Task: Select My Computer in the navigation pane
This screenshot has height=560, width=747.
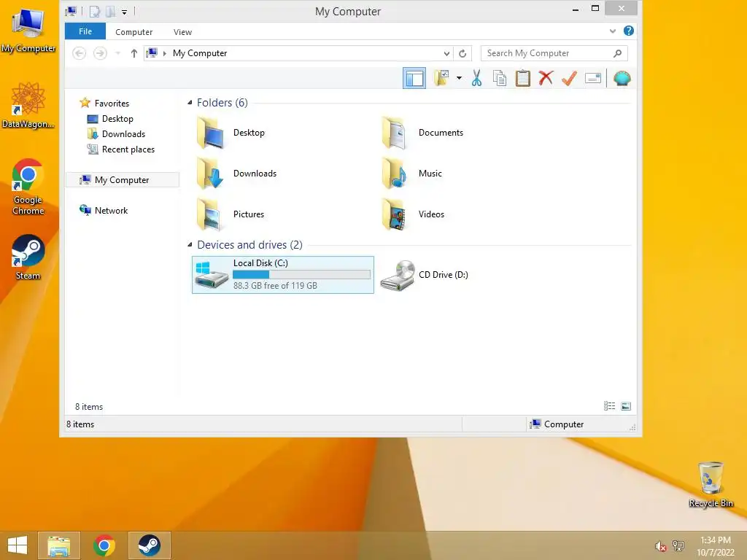Action: 122,179
